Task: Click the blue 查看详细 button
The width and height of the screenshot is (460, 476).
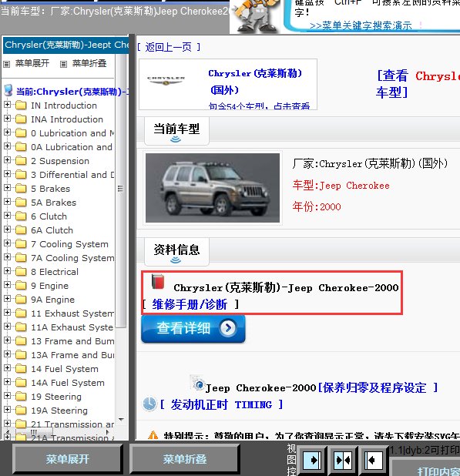Action: point(193,329)
